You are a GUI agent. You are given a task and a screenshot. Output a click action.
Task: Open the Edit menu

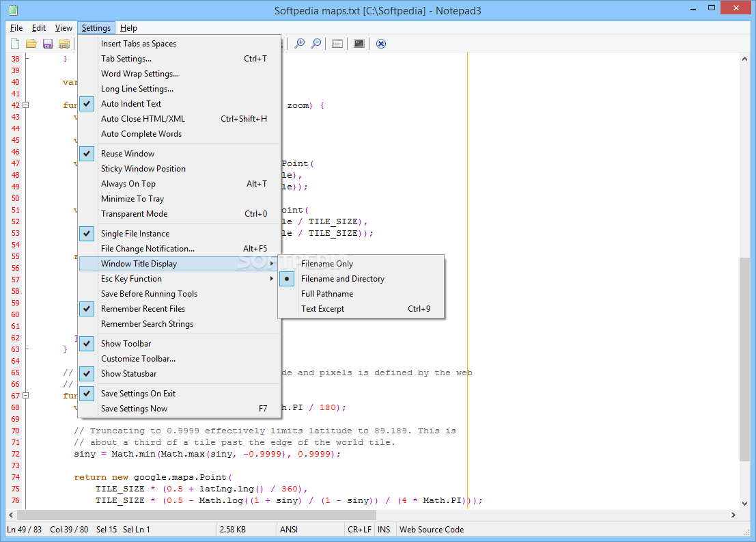tap(38, 28)
